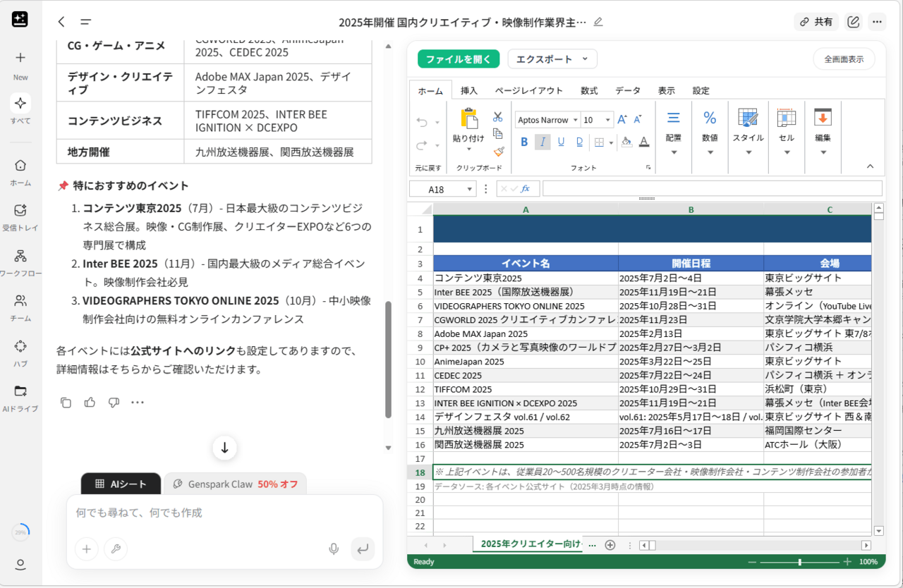Copy the chat response with copy icon
This screenshot has height=588, width=903.
click(66, 403)
